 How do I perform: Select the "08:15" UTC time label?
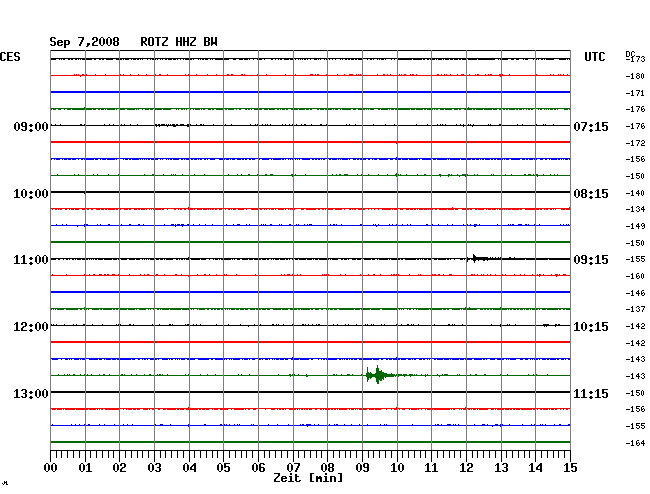coord(591,194)
